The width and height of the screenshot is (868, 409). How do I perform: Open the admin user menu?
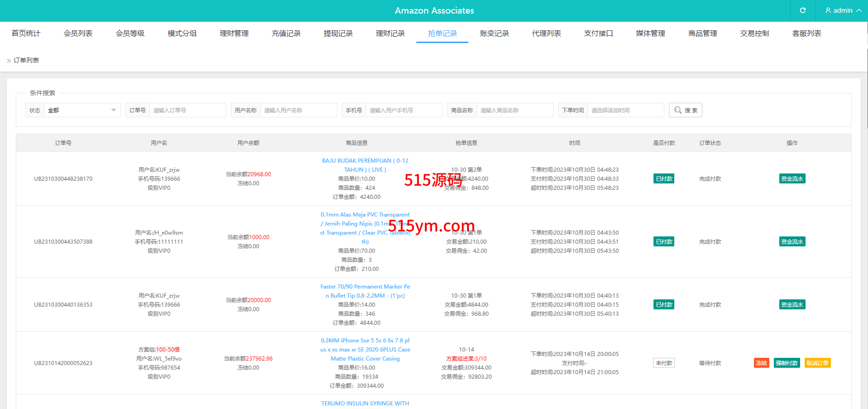point(842,10)
